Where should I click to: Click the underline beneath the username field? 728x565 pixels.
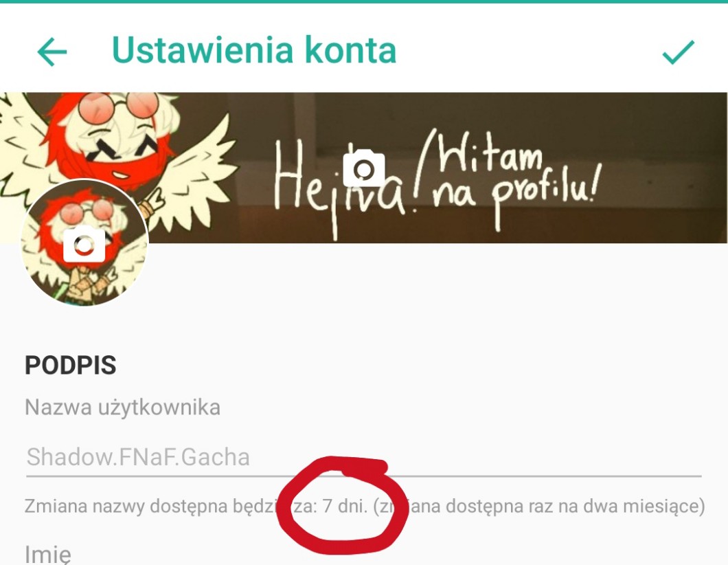pyautogui.click(x=363, y=476)
